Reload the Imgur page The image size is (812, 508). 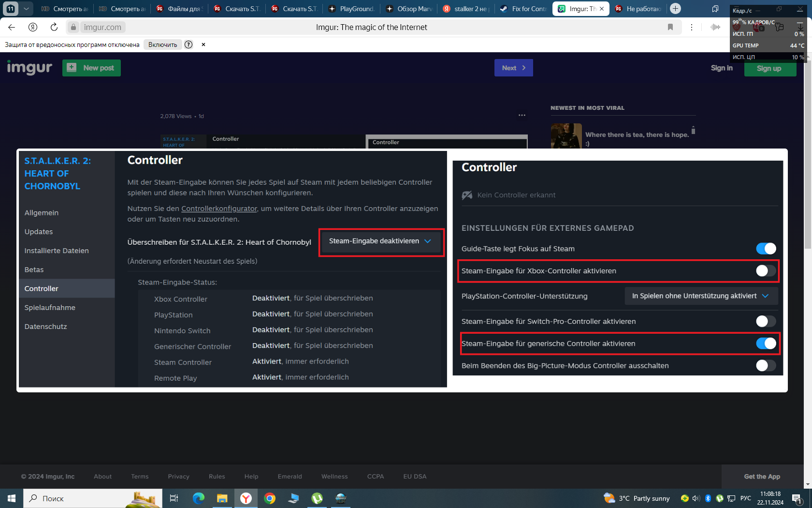(x=54, y=27)
